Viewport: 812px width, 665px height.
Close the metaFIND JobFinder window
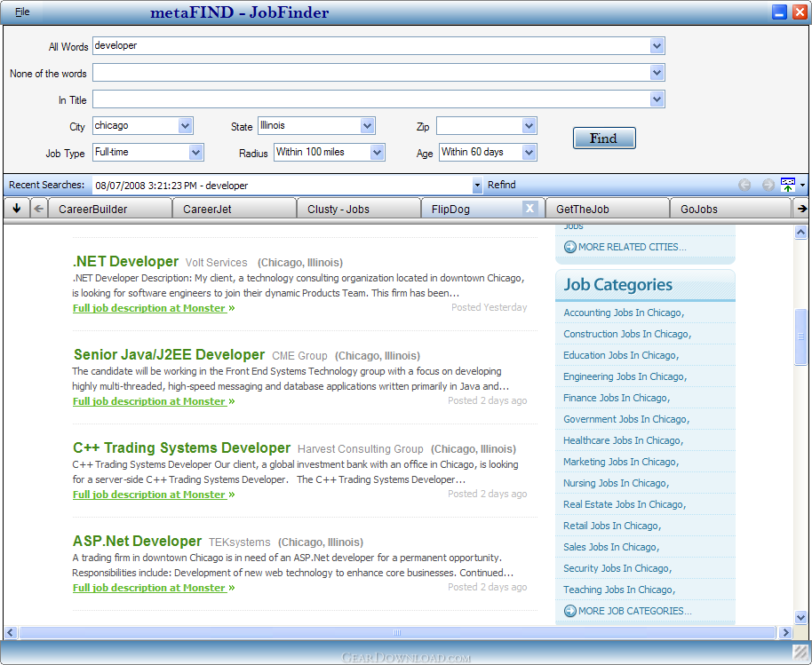[x=800, y=12]
